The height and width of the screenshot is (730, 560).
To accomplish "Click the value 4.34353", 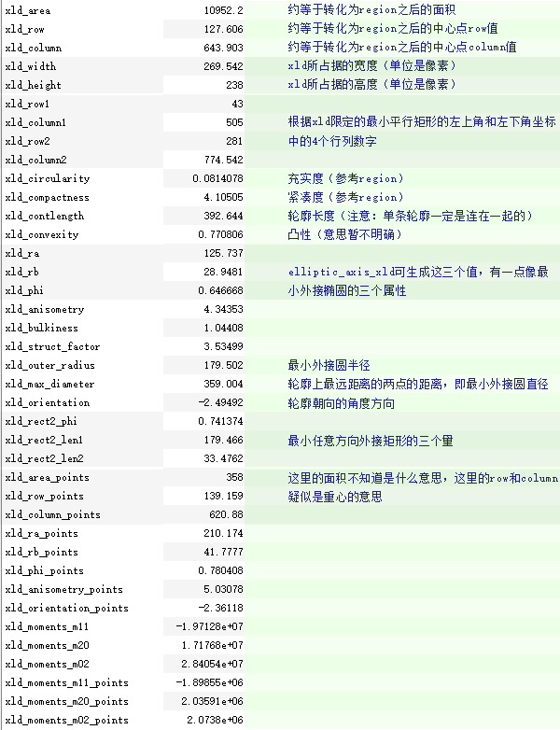I will (x=223, y=309).
